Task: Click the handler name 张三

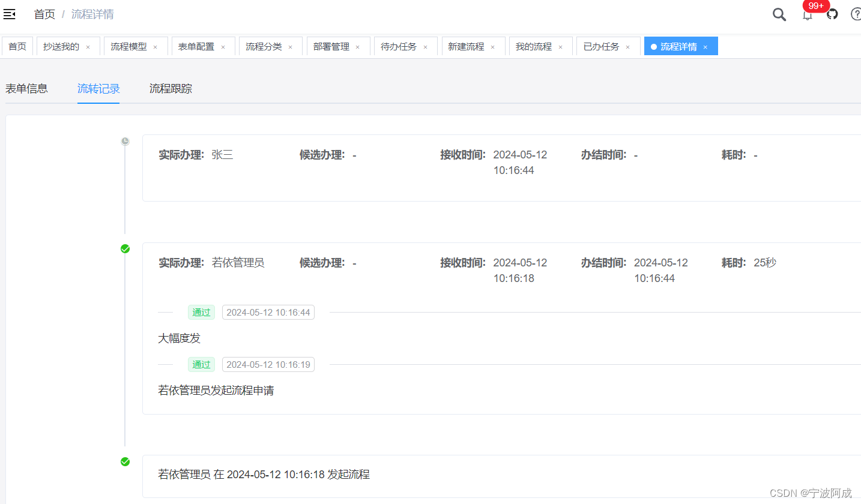Action: pos(222,155)
